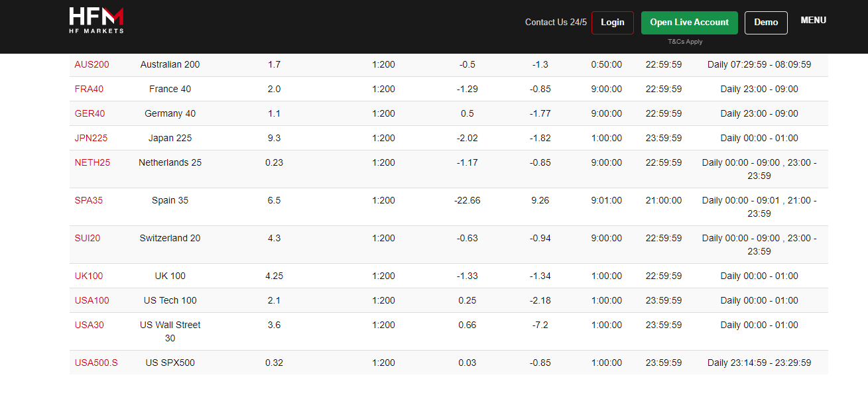The width and height of the screenshot is (868, 401).
Task: Open the NETH25 symbol link
Action: (x=92, y=162)
